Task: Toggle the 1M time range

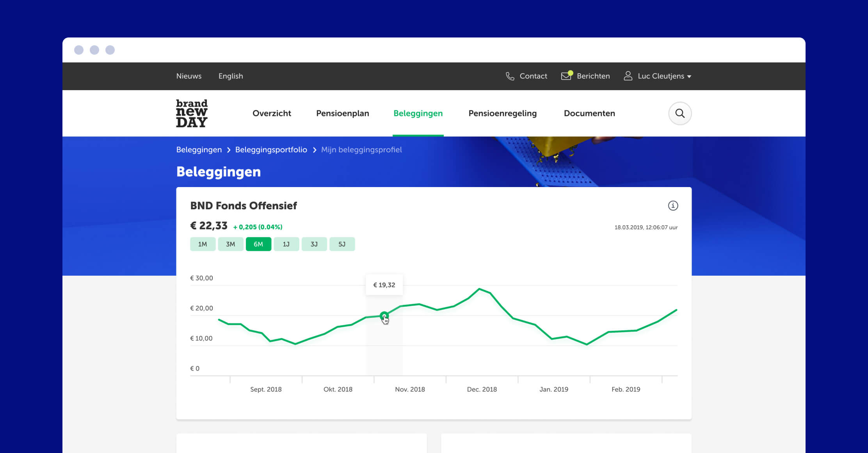Action: 203,244
